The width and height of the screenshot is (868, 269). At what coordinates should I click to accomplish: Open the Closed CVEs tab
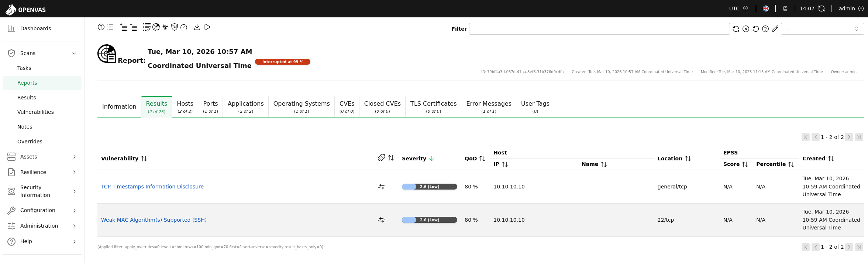(382, 106)
